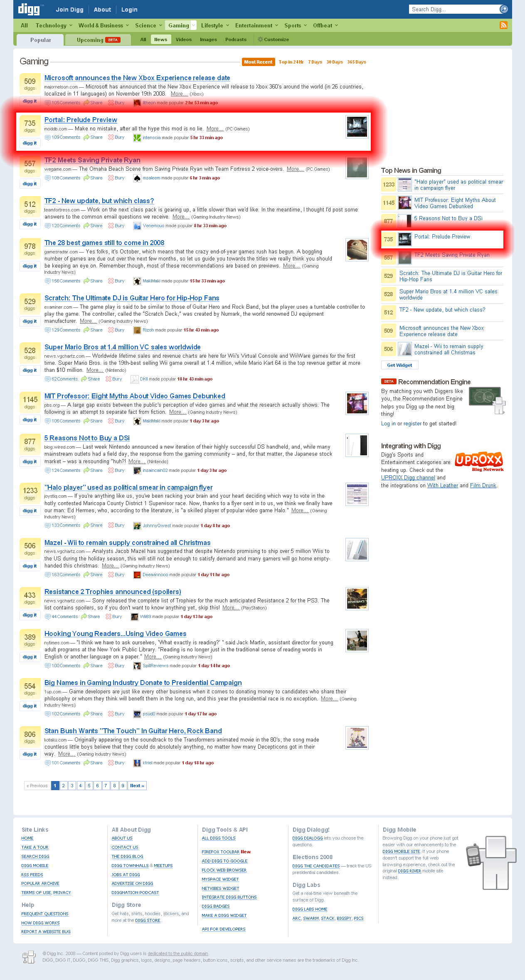Screen dimensions: 525x980
Task: Submit search with the magnifier button
Action: point(503,9)
